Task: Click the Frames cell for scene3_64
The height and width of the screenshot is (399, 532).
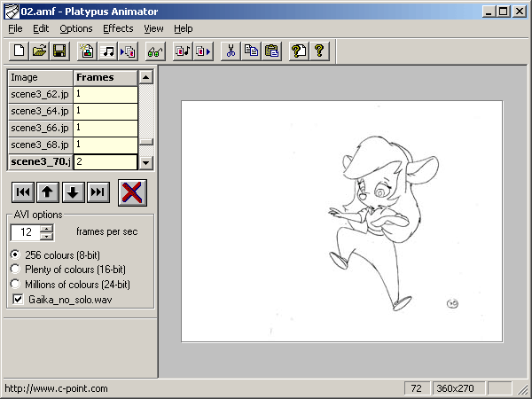Action: [106, 112]
